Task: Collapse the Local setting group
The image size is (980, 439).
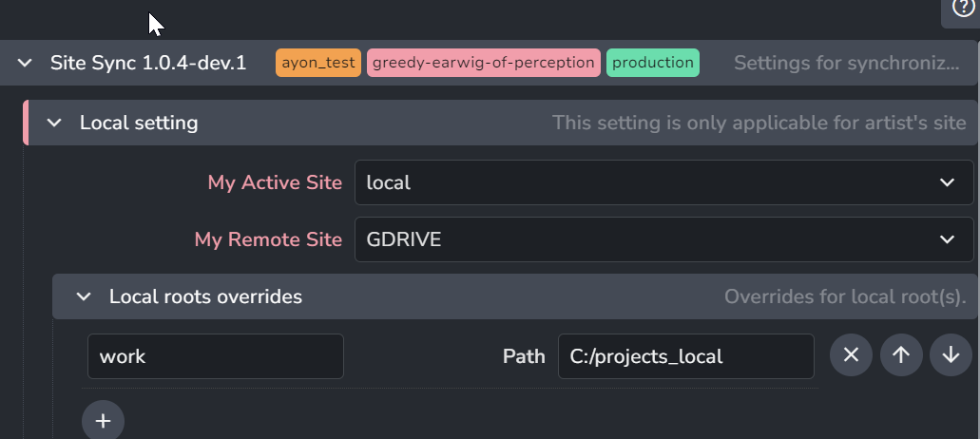Action: (x=54, y=123)
